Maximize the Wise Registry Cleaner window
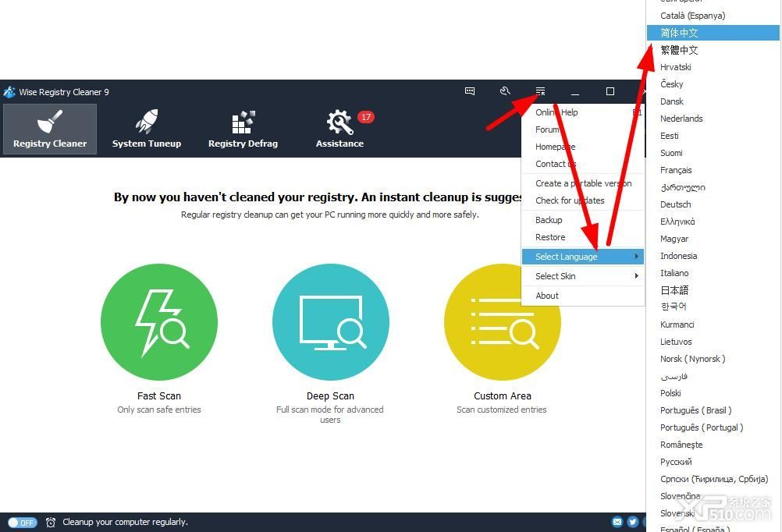Image resolution: width=782 pixels, height=532 pixels. point(610,91)
